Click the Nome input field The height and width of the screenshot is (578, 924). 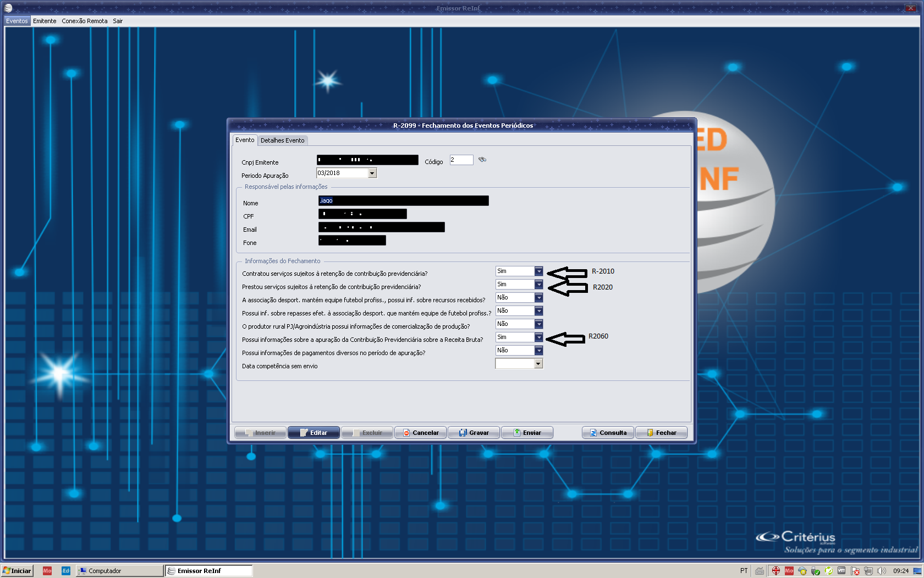point(403,200)
